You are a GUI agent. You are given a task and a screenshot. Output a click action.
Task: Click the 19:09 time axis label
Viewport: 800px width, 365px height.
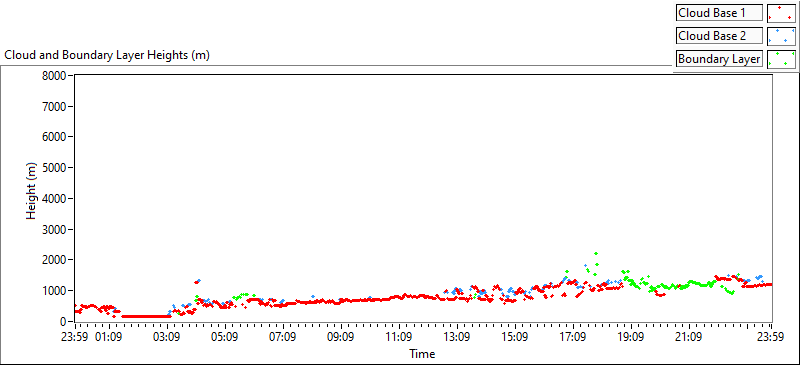(631, 337)
